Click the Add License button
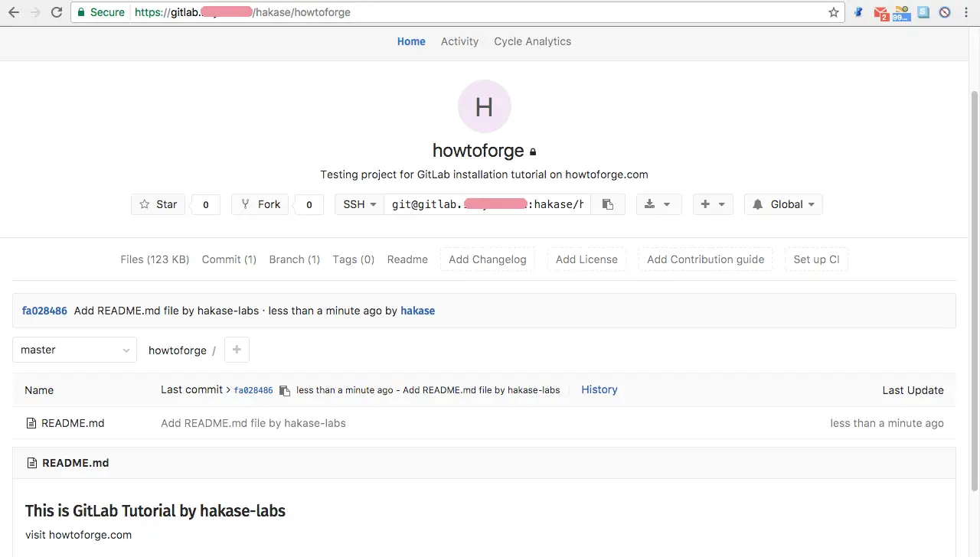The image size is (980, 557). 586,259
